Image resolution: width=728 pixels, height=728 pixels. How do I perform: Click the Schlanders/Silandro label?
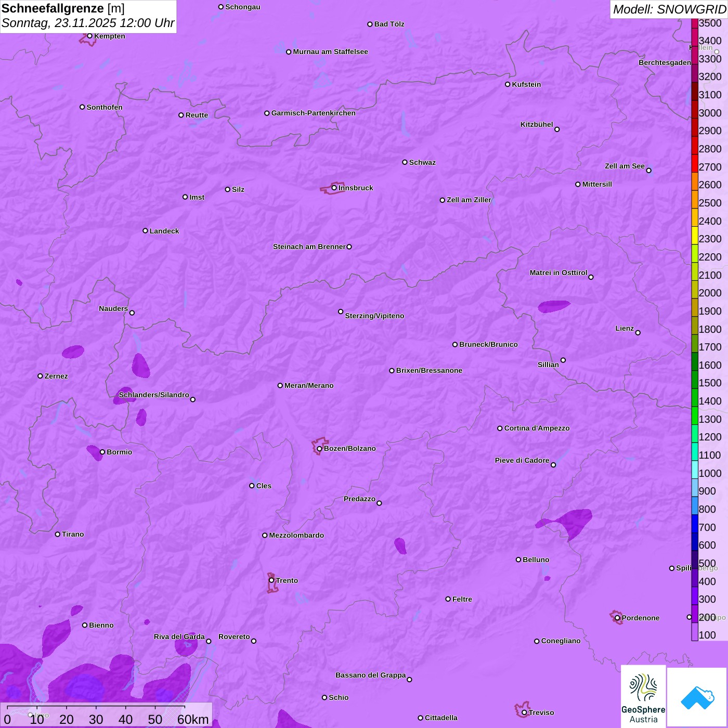[x=154, y=395]
